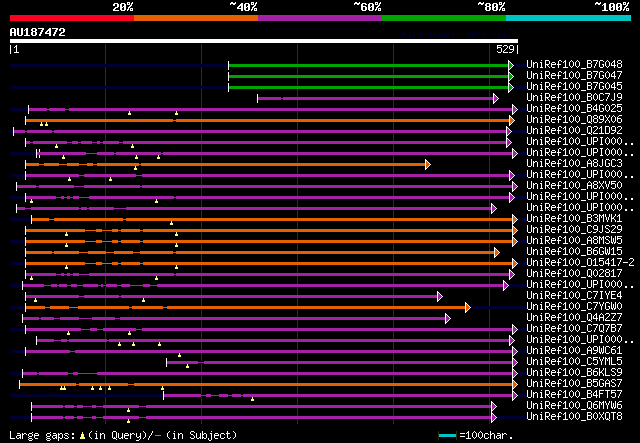The height and width of the screenshot is (443, 640).
Task: Click the yellow gap marker under the C5YML5 bar
Action: pos(187,366)
